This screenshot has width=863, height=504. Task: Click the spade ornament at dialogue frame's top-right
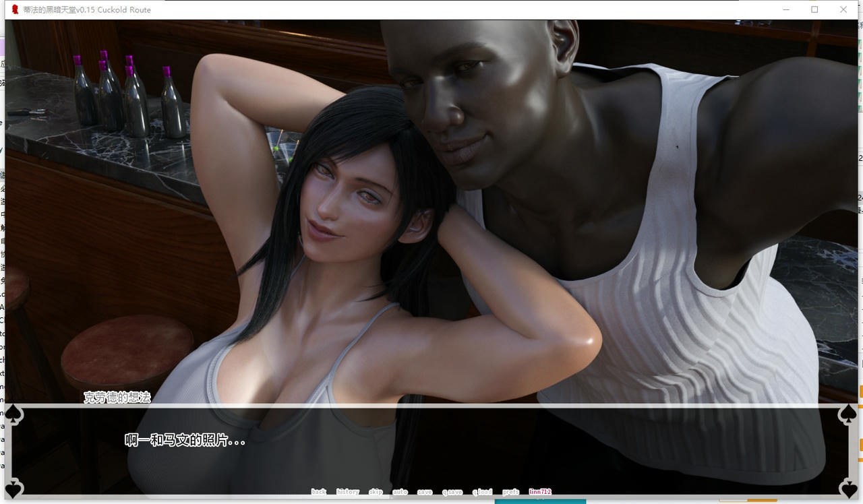pos(849,413)
